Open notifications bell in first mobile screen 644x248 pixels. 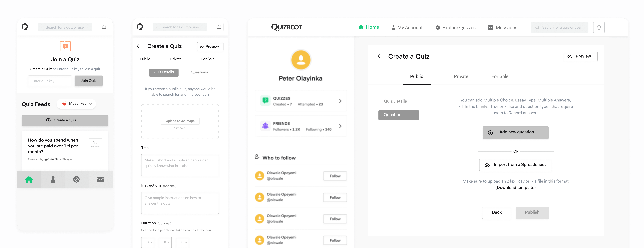click(104, 27)
